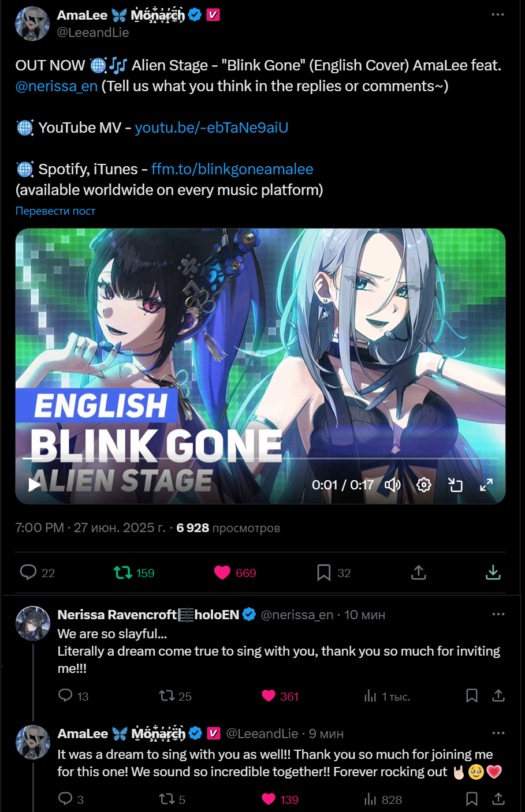
Task: Open more options on Nerissa's reply
Action: pyautogui.click(x=498, y=614)
